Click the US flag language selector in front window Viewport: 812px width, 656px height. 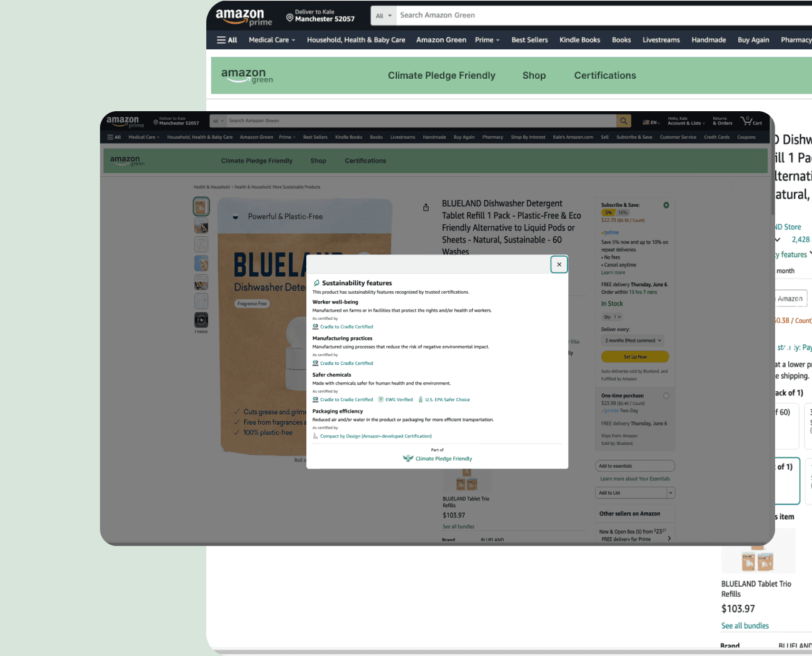pyautogui.click(x=650, y=122)
